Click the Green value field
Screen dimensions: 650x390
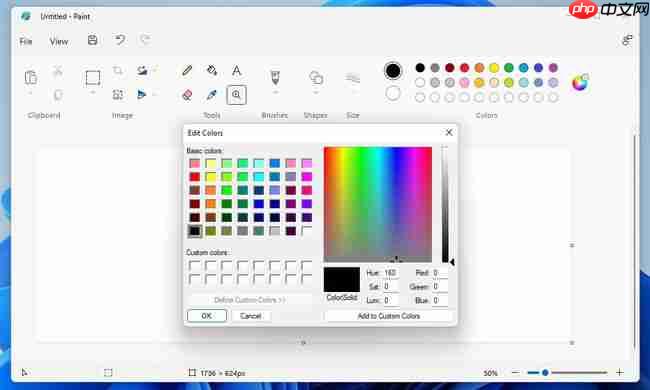coord(440,286)
